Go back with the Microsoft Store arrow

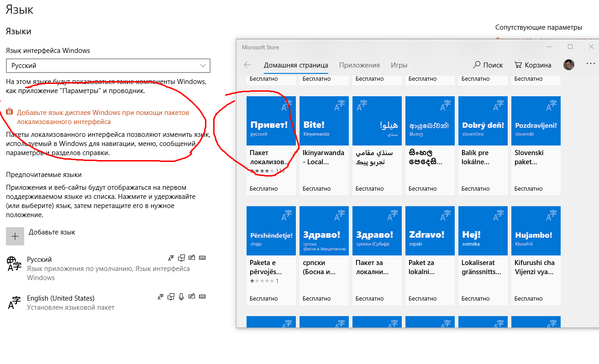(247, 65)
